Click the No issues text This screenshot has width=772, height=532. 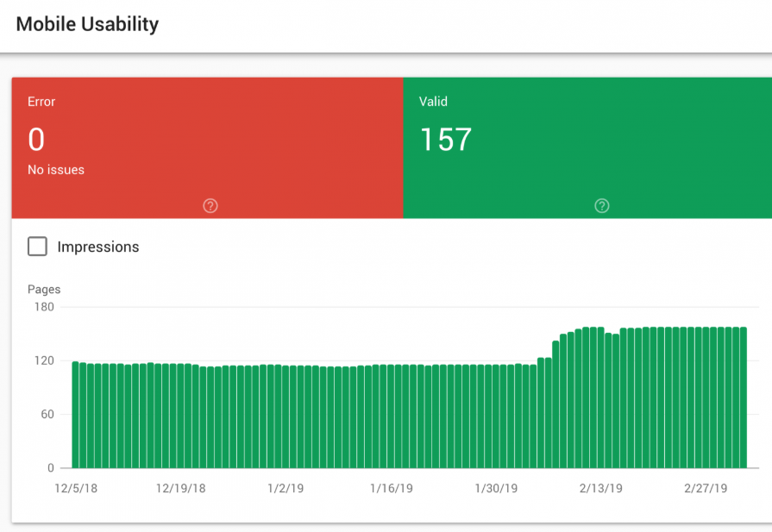tap(55, 170)
